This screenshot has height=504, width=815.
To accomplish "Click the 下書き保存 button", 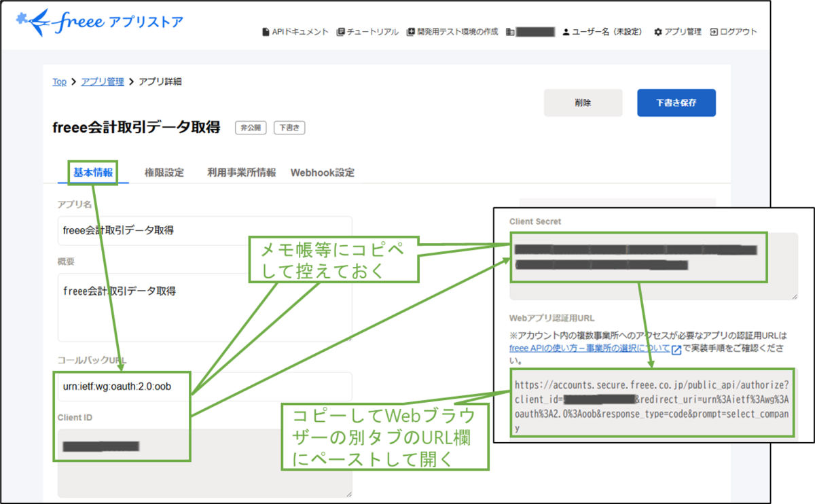I will [x=676, y=103].
